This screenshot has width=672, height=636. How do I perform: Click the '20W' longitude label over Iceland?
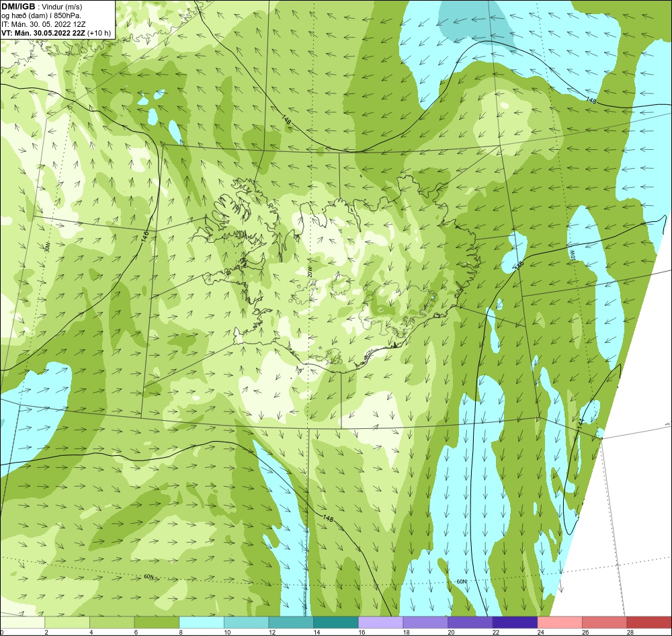click(x=309, y=271)
